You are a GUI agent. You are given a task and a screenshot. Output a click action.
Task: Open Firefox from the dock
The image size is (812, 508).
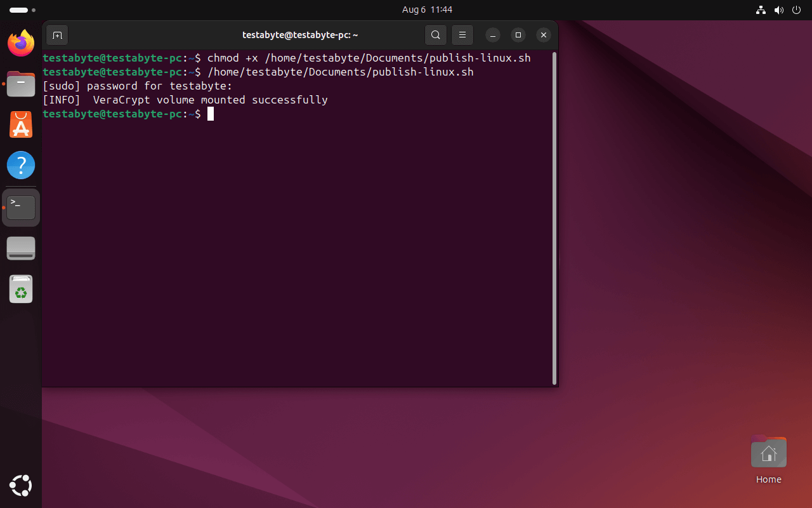click(20, 43)
